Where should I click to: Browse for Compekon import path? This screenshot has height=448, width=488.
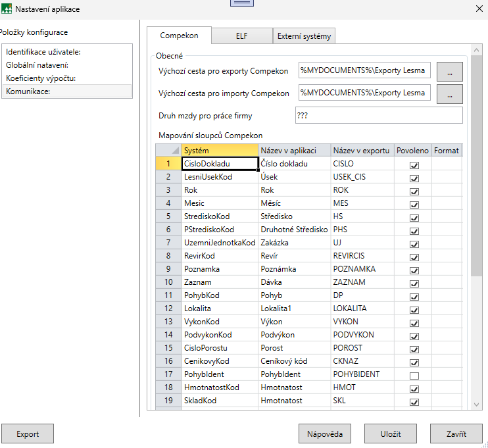point(450,94)
